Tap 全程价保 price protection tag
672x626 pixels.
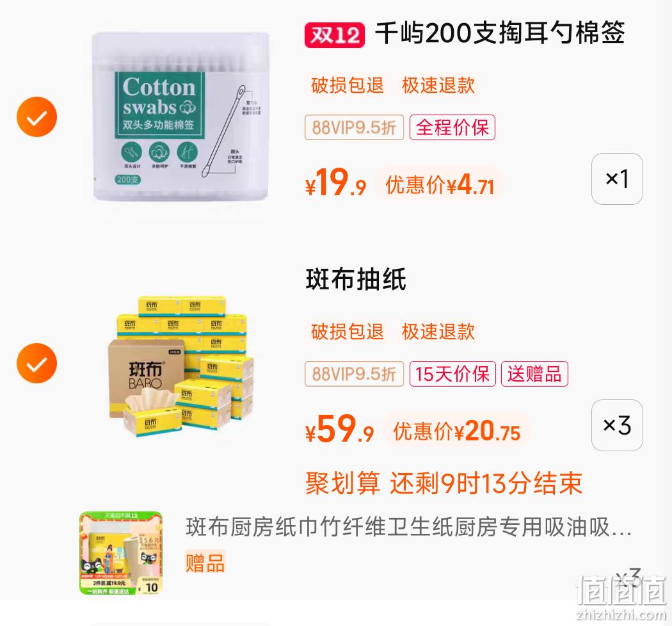[452, 127]
